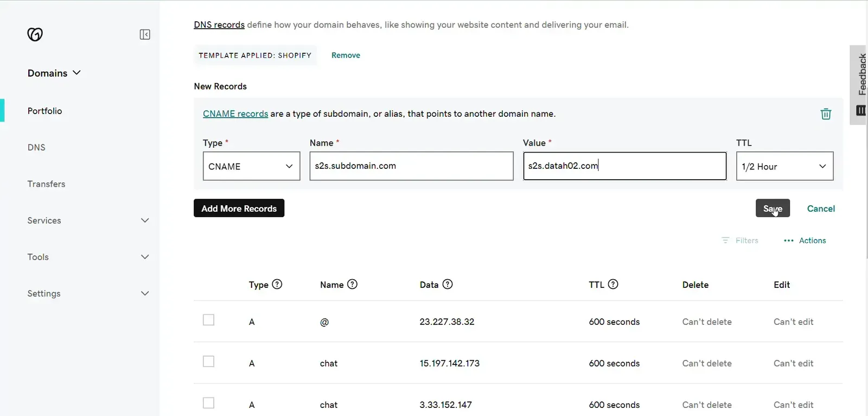Click the Edit column header
The width and height of the screenshot is (868, 416).
coord(782,285)
